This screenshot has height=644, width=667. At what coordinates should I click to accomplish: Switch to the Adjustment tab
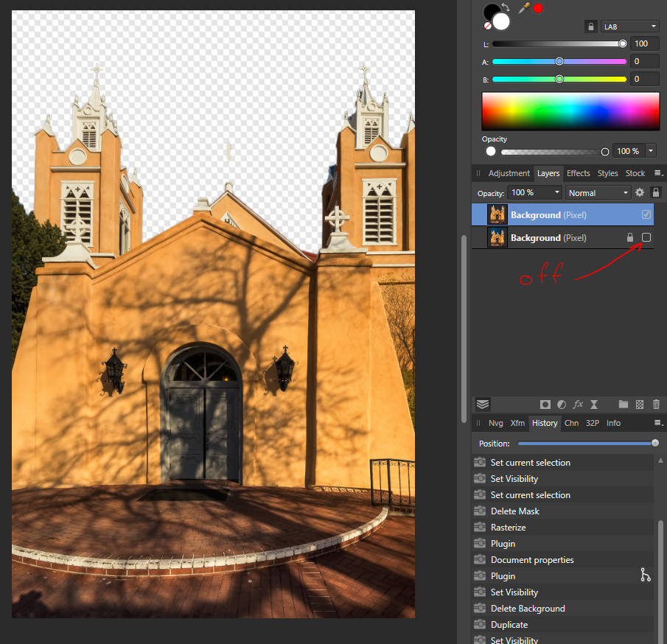(x=509, y=173)
